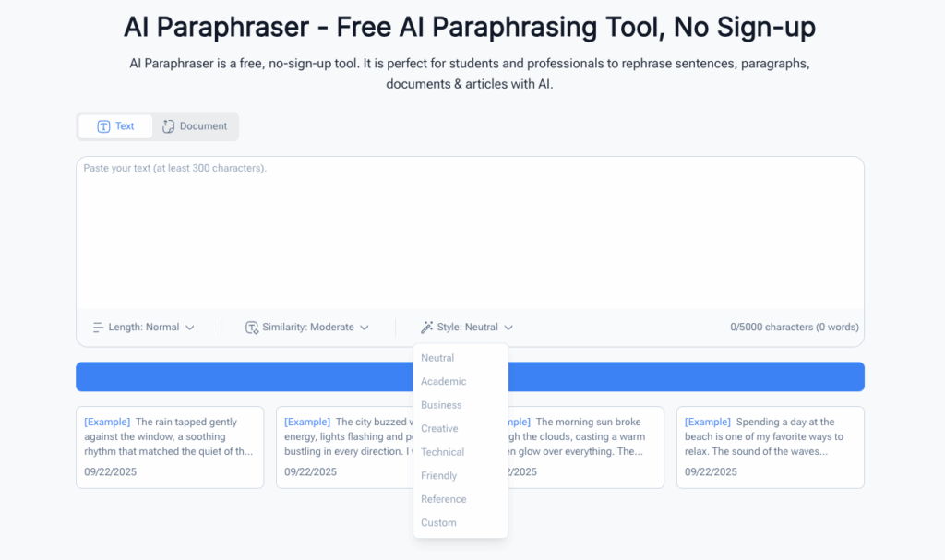Image resolution: width=945 pixels, height=560 pixels.
Task: Expand the Length: Normal dropdown chevron
Action: click(190, 328)
